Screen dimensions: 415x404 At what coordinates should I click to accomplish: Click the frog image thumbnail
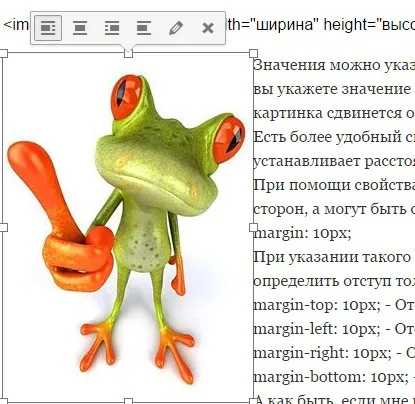point(128,227)
